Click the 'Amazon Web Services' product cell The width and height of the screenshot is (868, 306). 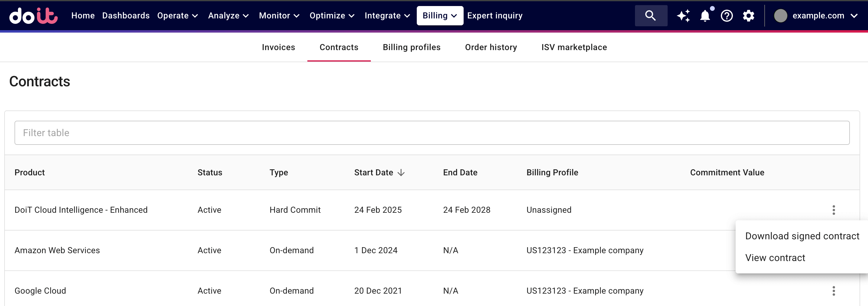57,250
